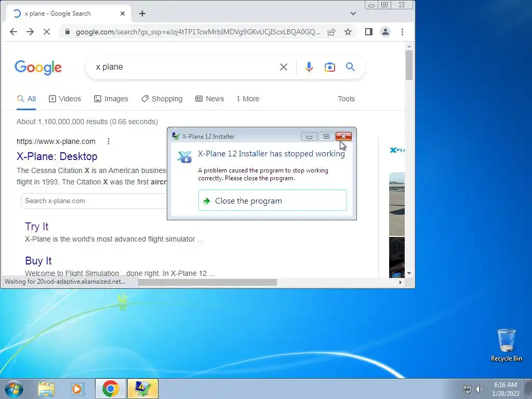Close the X-Plane 12 Installer dialog
The height and width of the screenshot is (399, 532).
coord(343,137)
